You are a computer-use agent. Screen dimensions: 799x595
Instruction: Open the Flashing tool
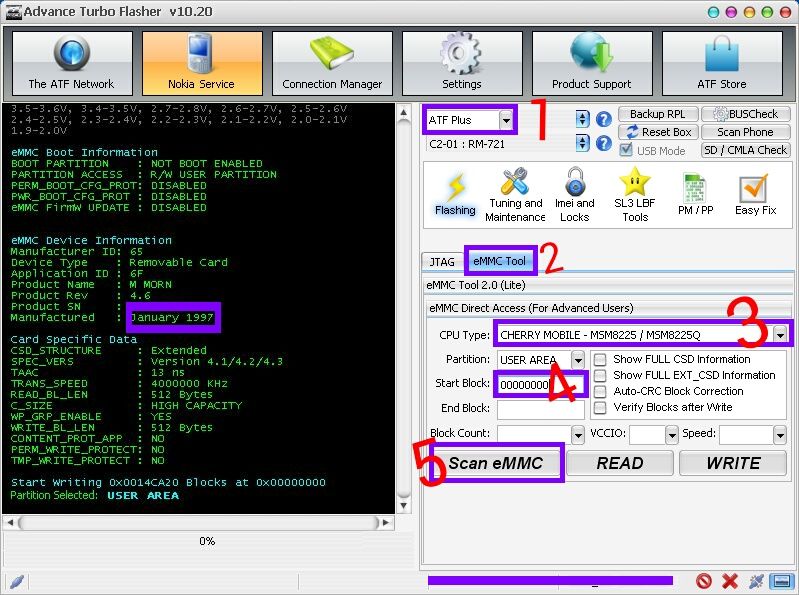click(455, 194)
